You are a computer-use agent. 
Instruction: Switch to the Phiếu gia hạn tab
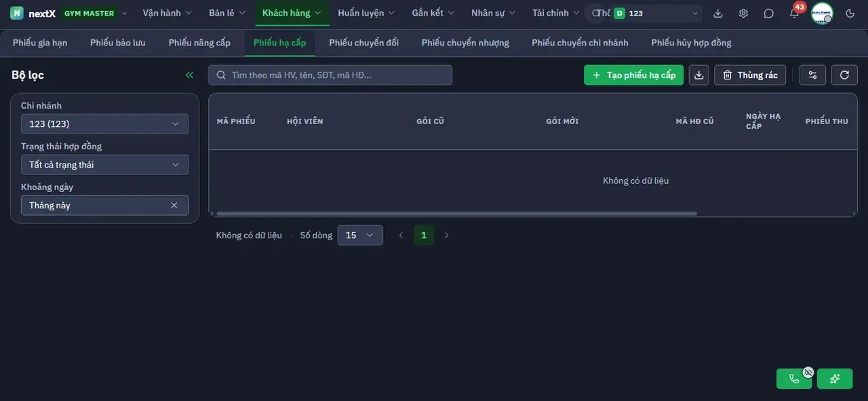[x=40, y=43]
